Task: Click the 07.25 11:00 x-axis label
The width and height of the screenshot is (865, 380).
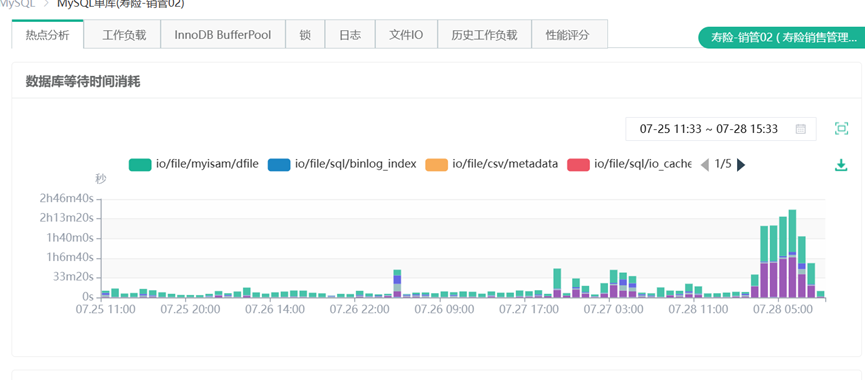Action: 105,309
